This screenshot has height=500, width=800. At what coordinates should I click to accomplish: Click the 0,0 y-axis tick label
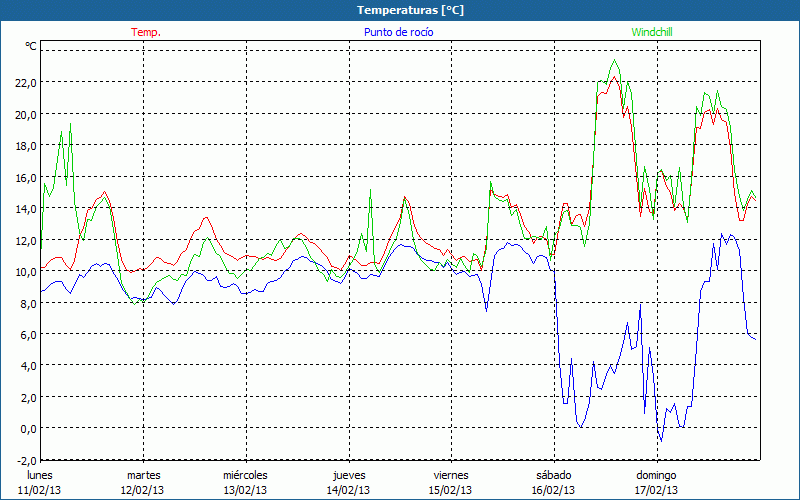(x=26, y=428)
